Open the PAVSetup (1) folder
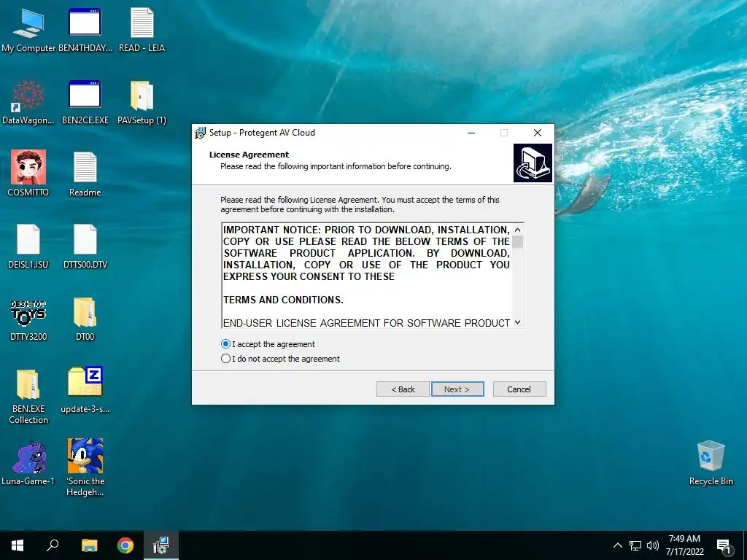Image resolution: width=747 pixels, height=560 pixels. tap(142, 102)
